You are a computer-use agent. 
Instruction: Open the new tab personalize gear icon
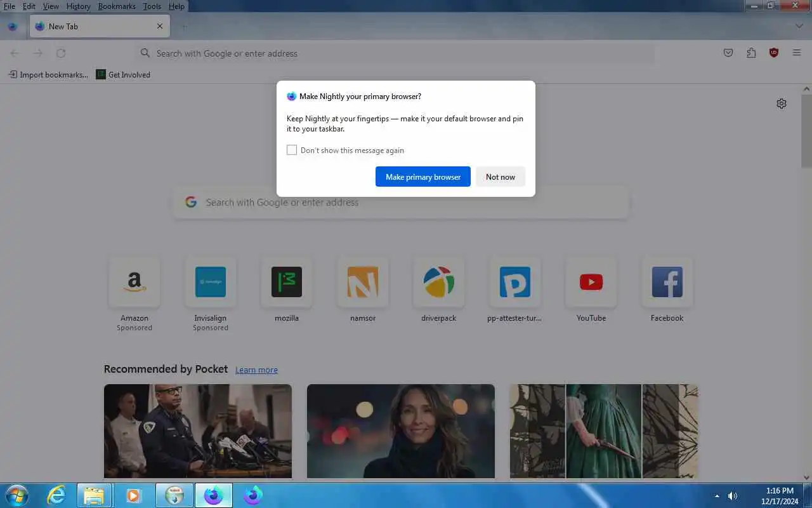click(x=782, y=104)
